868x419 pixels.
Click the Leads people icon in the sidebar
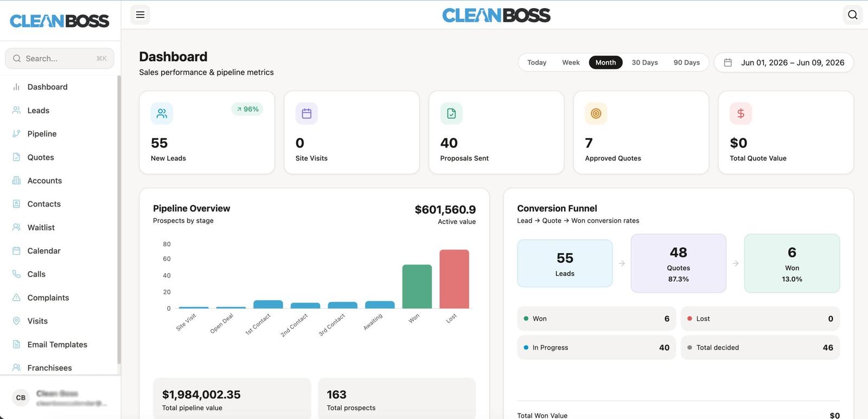click(16, 110)
